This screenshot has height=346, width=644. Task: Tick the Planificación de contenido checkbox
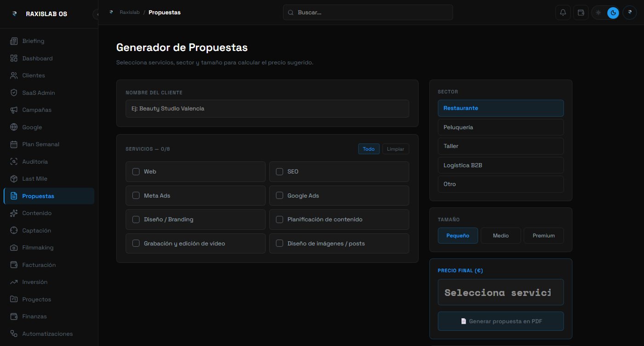pyautogui.click(x=280, y=219)
